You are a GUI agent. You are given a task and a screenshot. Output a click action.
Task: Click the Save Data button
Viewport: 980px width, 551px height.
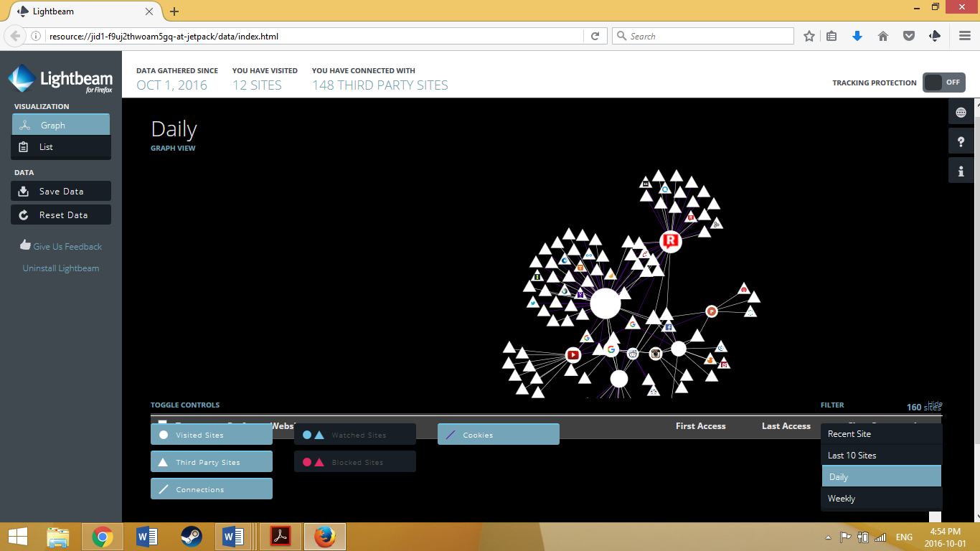click(61, 192)
